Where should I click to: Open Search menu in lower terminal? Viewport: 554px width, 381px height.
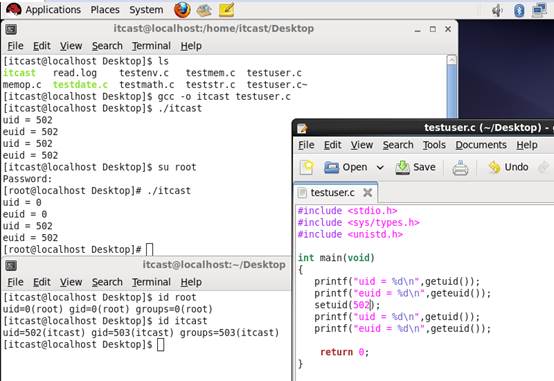pos(107,282)
